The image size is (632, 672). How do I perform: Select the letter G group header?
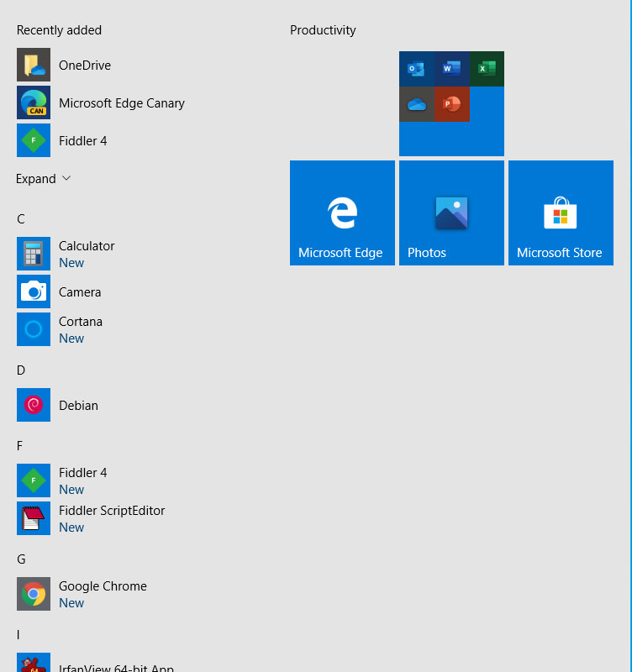click(21, 559)
